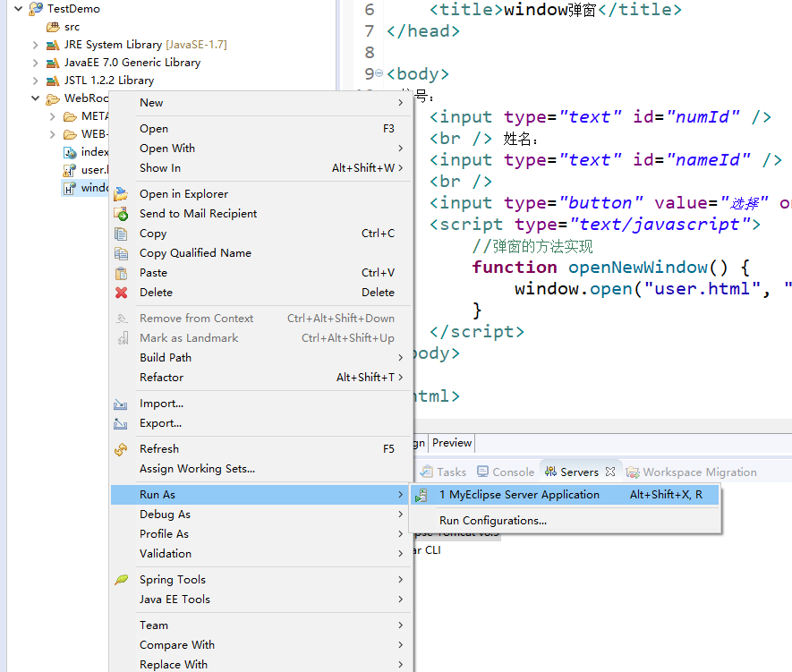Click the Tasks tab icon

tap(427, 472)
